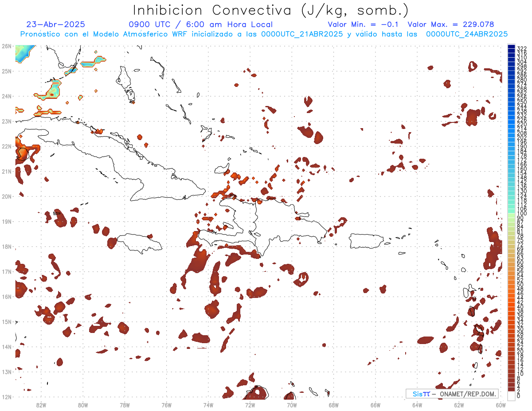This screenshot has width=532, height=411.
Task: Click the '0900 UTC / 6:00 am Hora Local' time
Action: click(x=200, y=25)
